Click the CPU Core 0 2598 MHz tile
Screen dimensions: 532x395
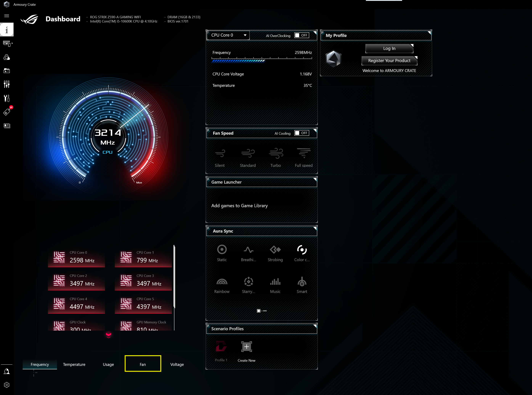pyautogui.click(x=76, y=257)
